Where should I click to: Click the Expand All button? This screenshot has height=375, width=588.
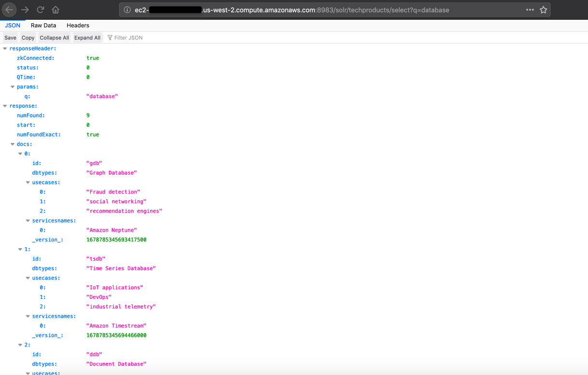pos(87,37)
